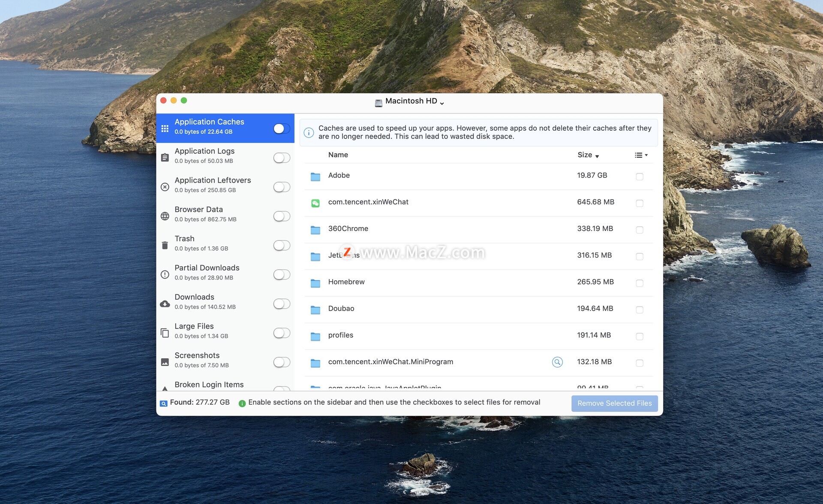The height and width of the screenshot is (504, 823).
Task: Click the Browser Data globe icon
Action: pos(165,216)
